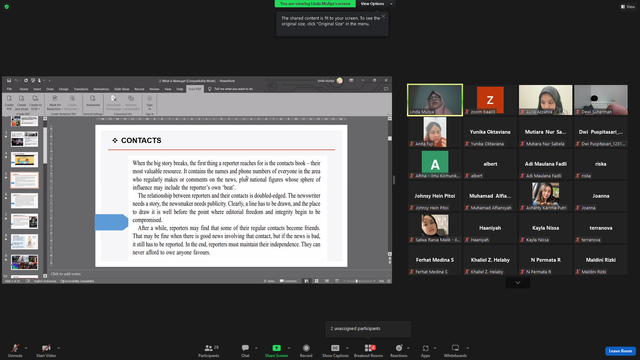
Task: Click the Comments button in status bar
Action: click(289, 281)
